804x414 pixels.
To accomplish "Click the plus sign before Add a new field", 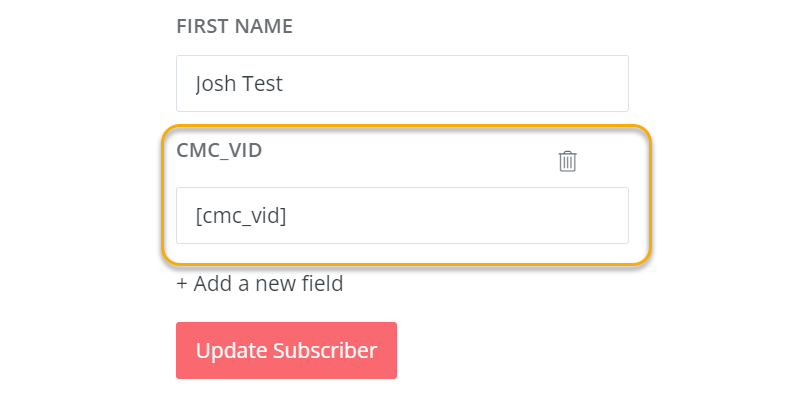I will (182, 284).
